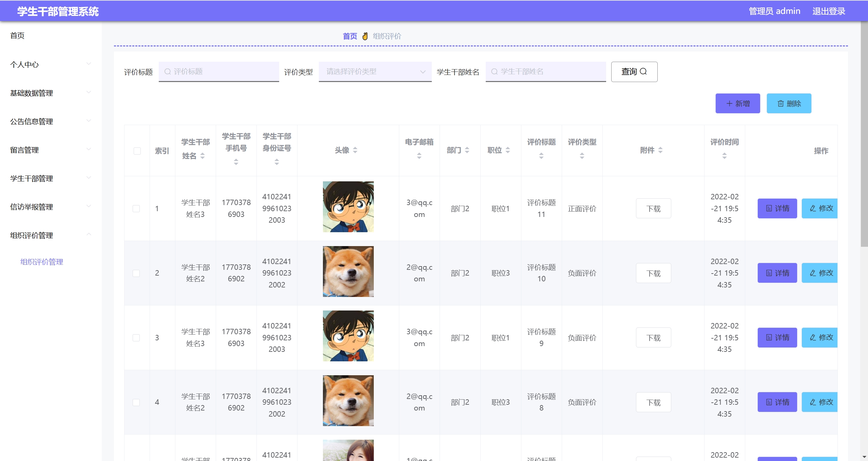The image size is (868, 461).
Task: Expand 基础数据管理 sidebar menu
Action: [x=51, y=93]
